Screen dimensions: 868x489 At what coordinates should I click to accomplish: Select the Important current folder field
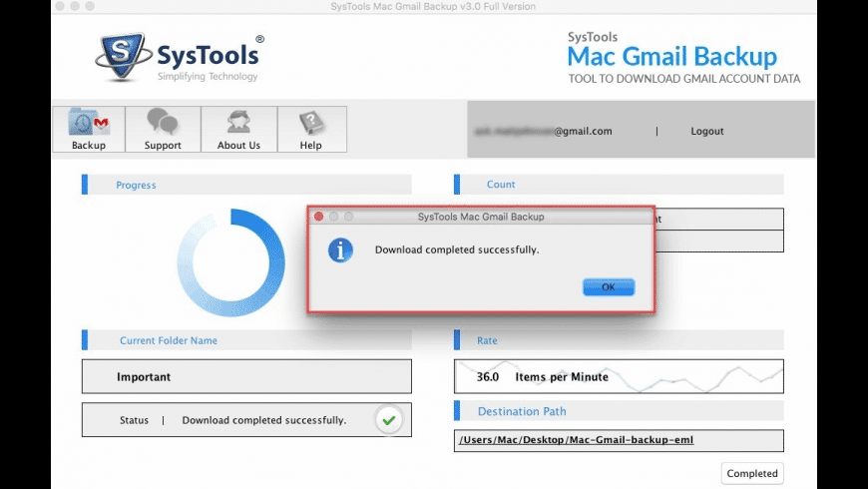(x=246, y=376)
